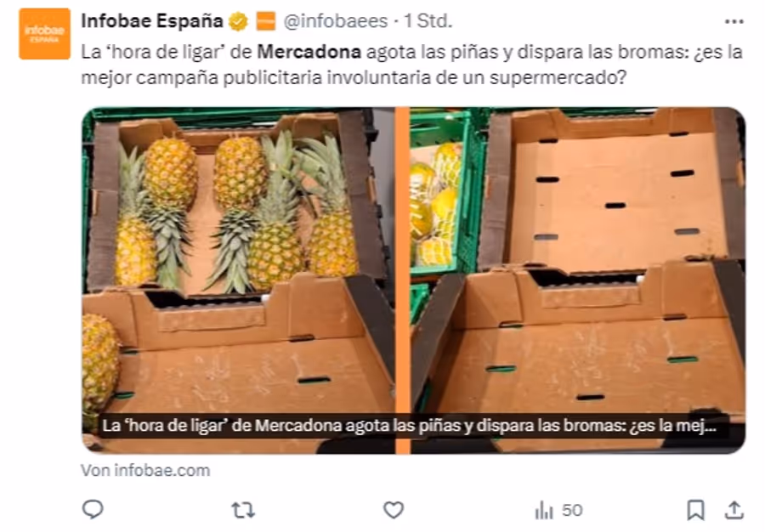Click the gold verified badge
765x532 pixels.
(x=238, y=21)
